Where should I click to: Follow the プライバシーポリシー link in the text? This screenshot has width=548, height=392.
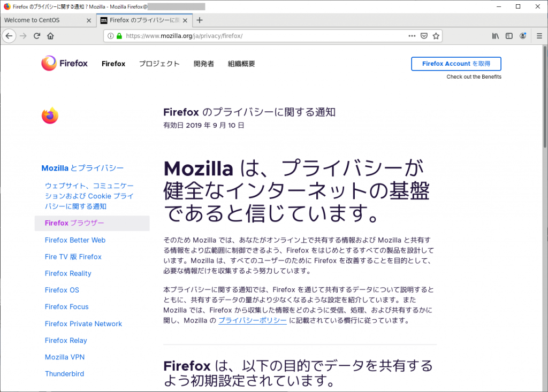[253, 320]
